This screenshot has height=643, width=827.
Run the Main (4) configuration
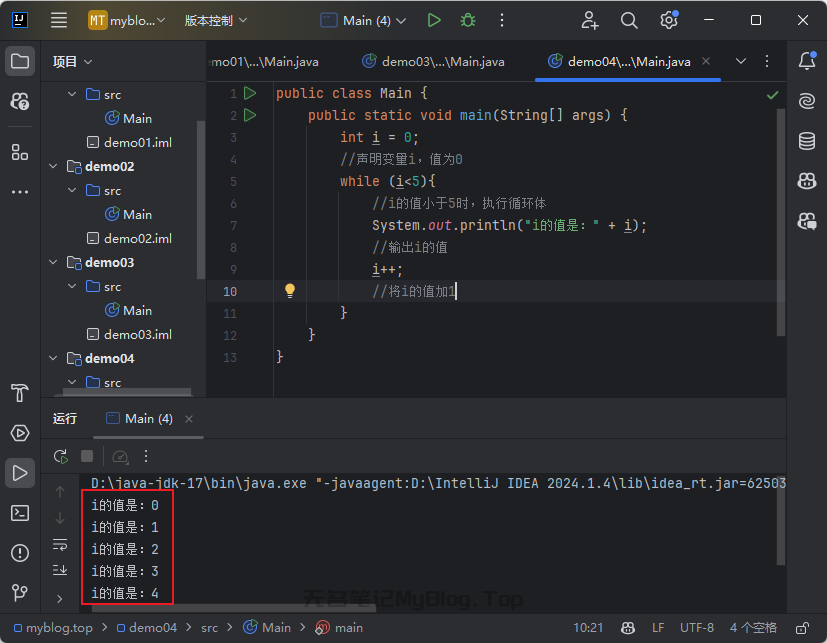tap(434, 21)
